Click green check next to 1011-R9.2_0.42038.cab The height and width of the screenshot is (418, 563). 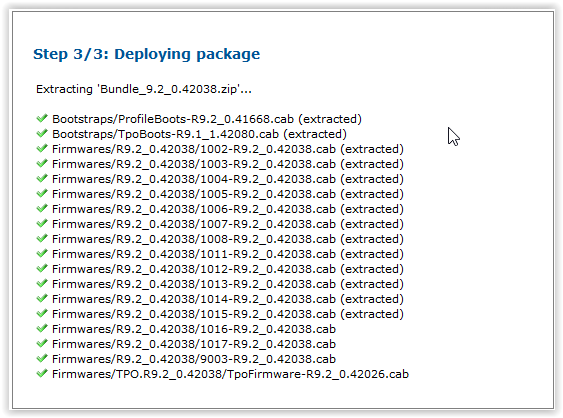(42, 253)
